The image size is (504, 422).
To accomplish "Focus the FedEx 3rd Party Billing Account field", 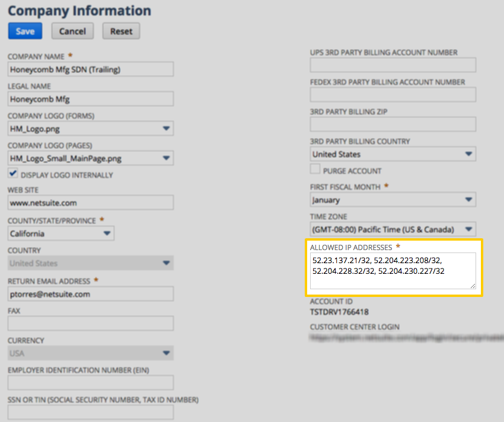I will [393, 94].
